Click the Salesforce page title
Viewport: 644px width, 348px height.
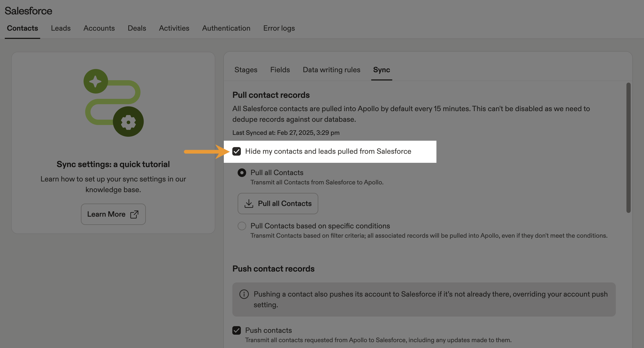click(28, 11)
